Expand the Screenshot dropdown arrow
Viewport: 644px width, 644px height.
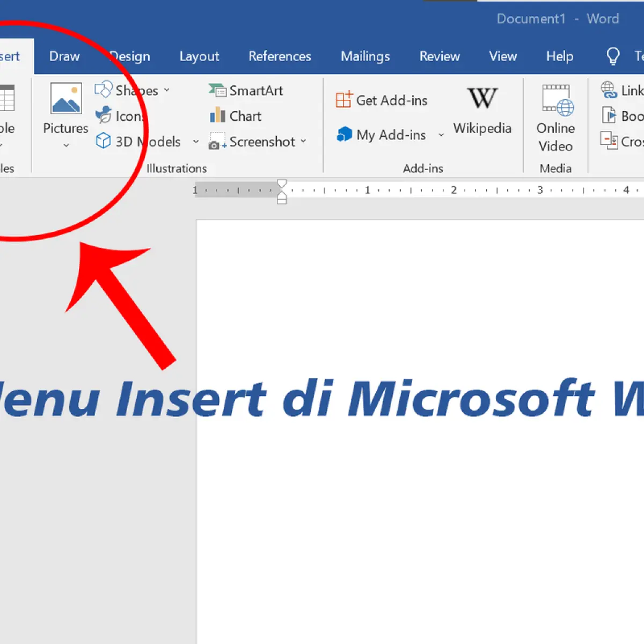pyautogui.click(x=303, y=141)
